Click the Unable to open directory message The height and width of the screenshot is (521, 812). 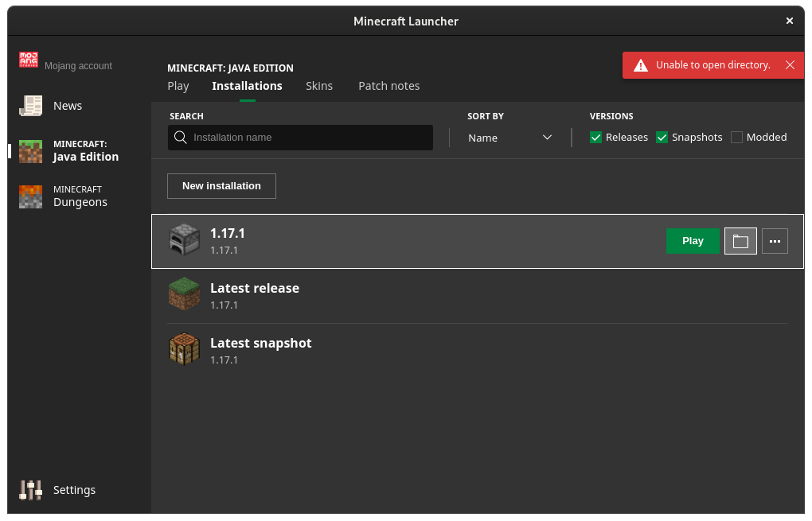point(713,64)
